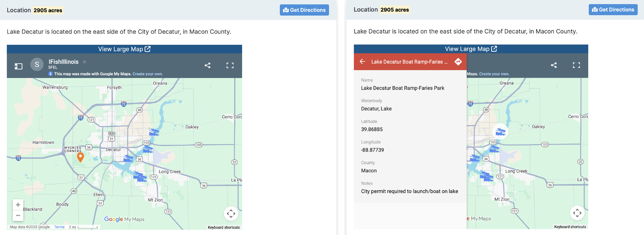Zoom out on the left map
Screen dimensions: 644x235
18,215
